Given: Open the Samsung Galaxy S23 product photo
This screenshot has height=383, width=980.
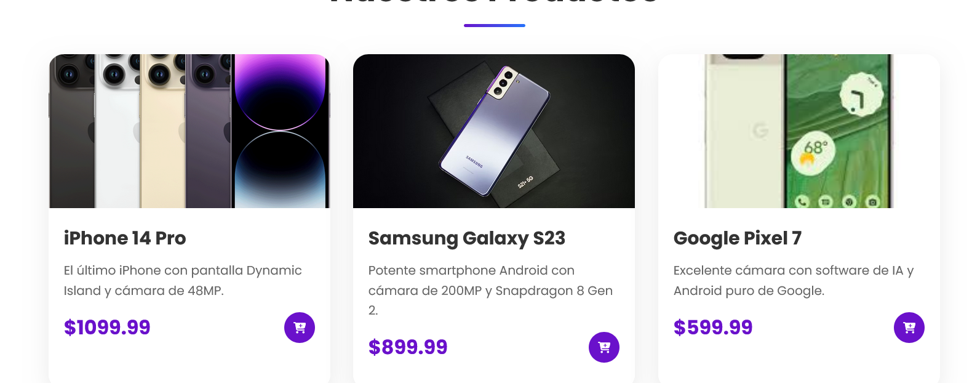Looking at the screenshot, I should point(494,131).
